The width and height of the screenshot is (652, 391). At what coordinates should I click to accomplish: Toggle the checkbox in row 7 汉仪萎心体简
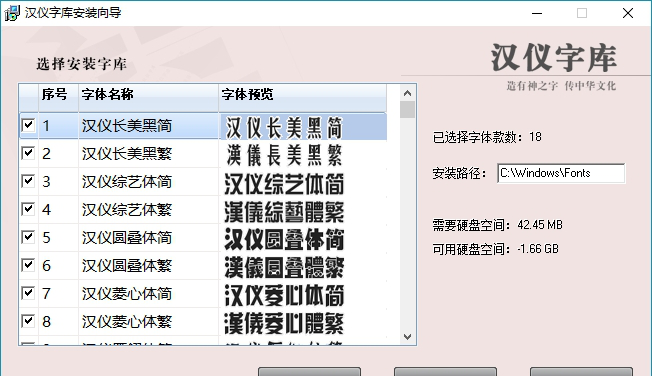point(28,293)
